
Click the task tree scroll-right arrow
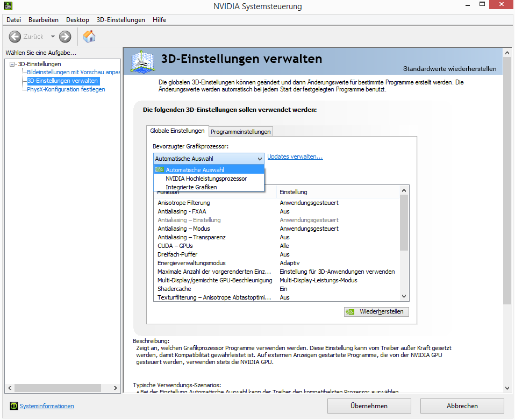point(115,388)
